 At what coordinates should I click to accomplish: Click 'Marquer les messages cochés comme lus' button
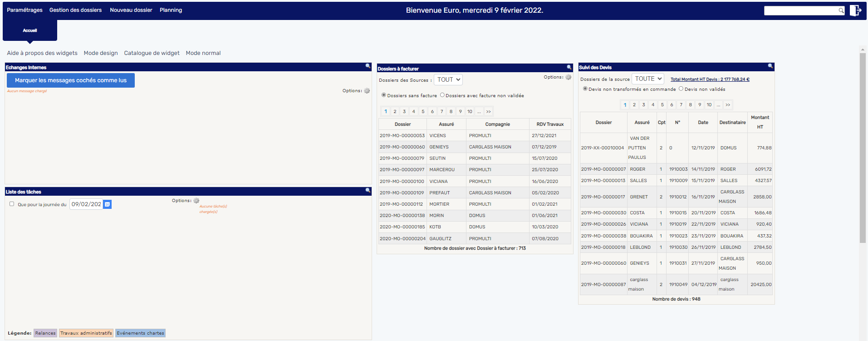coord(71,80)
